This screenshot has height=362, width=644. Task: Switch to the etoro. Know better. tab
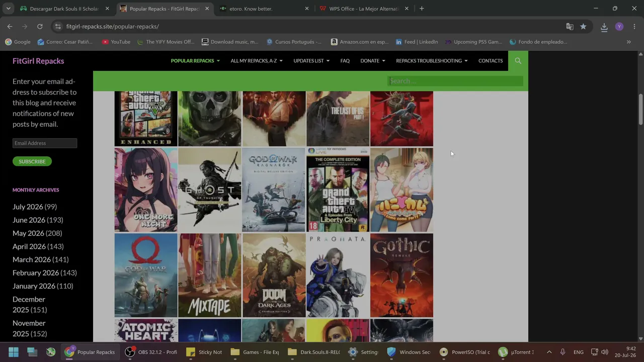264,9
